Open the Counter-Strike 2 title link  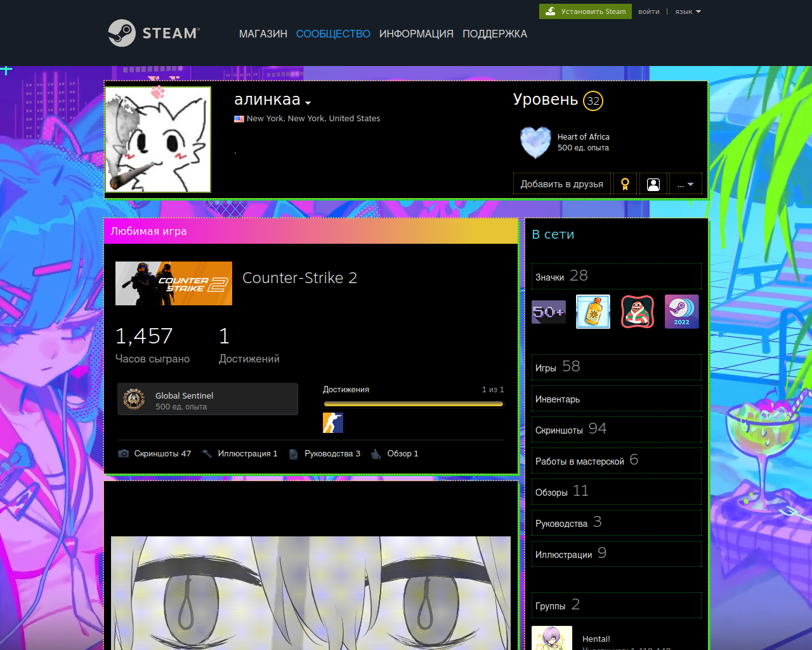click(x=299, y=278)
